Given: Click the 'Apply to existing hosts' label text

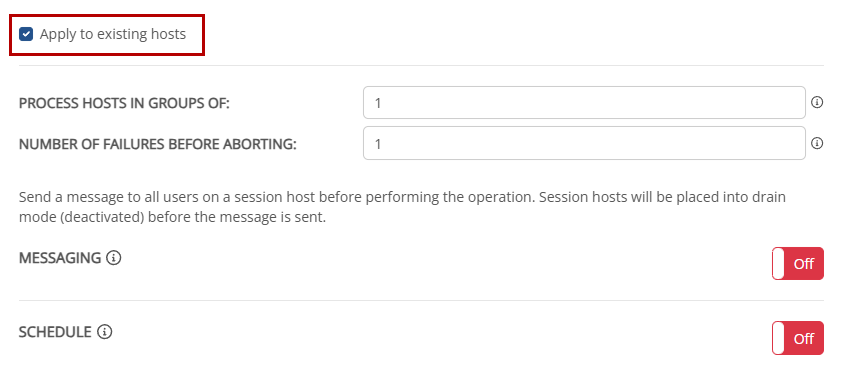Looking at the screenshot, I should [112, 34].
